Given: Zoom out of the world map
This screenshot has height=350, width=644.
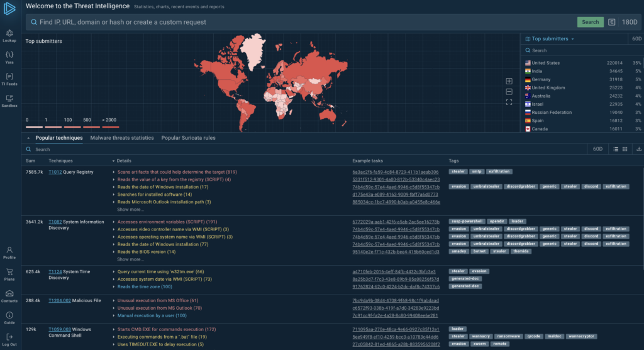Looking at the screenshot, I should coord(509,92).
